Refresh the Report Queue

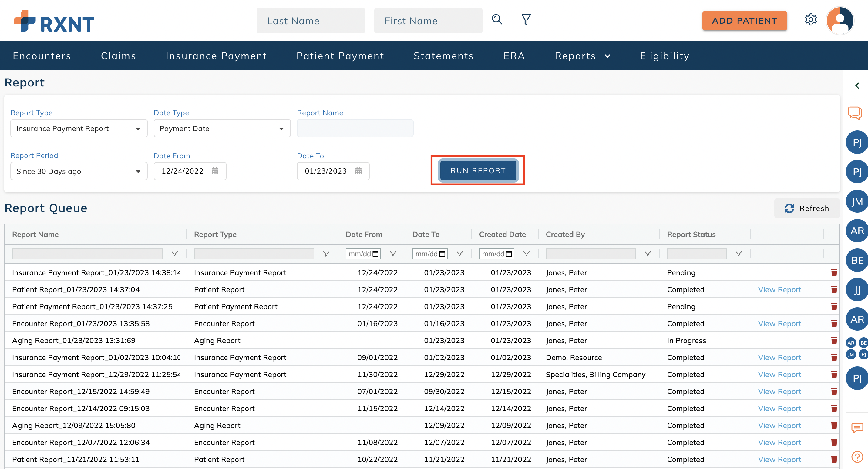pyautogui.click(x=807, y=208)
